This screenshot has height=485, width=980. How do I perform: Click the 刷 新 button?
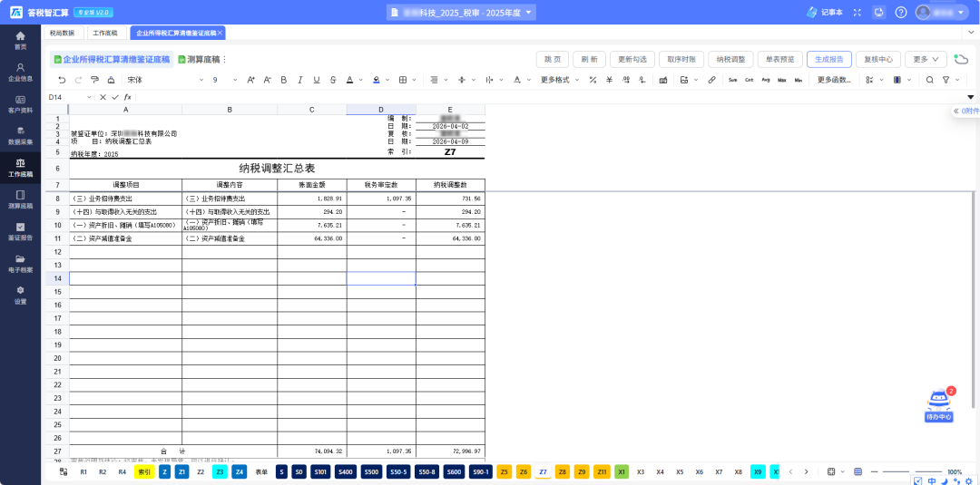click(x=589, y=59)
